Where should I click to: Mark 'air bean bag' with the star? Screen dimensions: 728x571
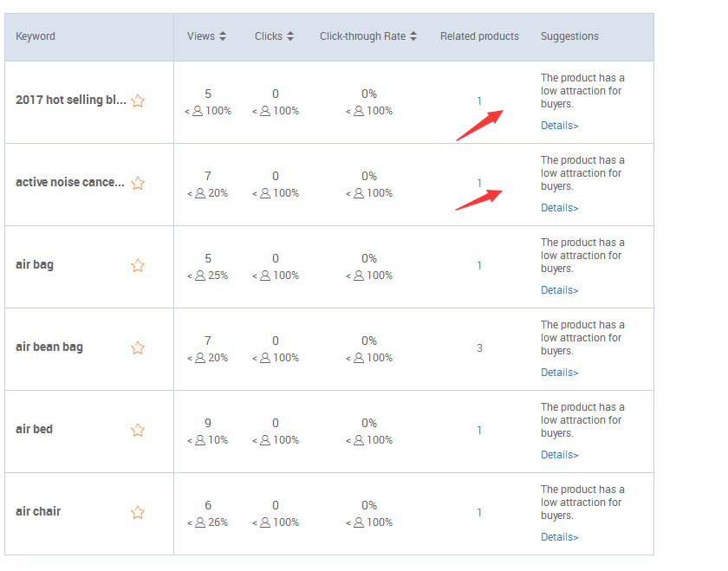[x=138, y=347]
